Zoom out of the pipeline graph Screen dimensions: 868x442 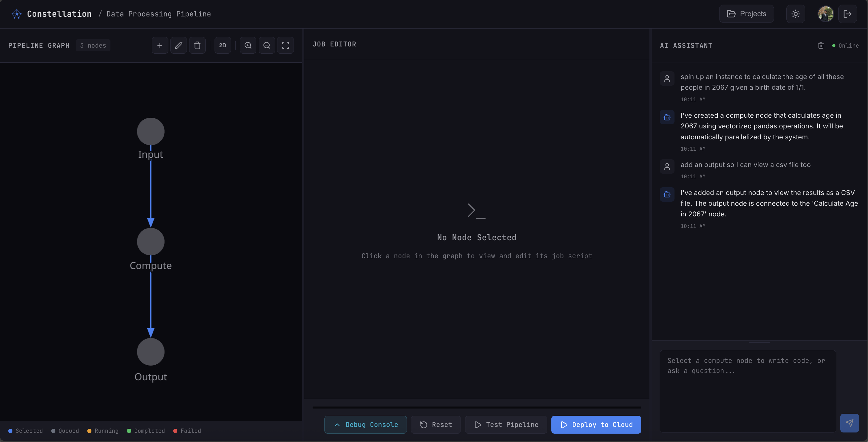tap(266, 46)
